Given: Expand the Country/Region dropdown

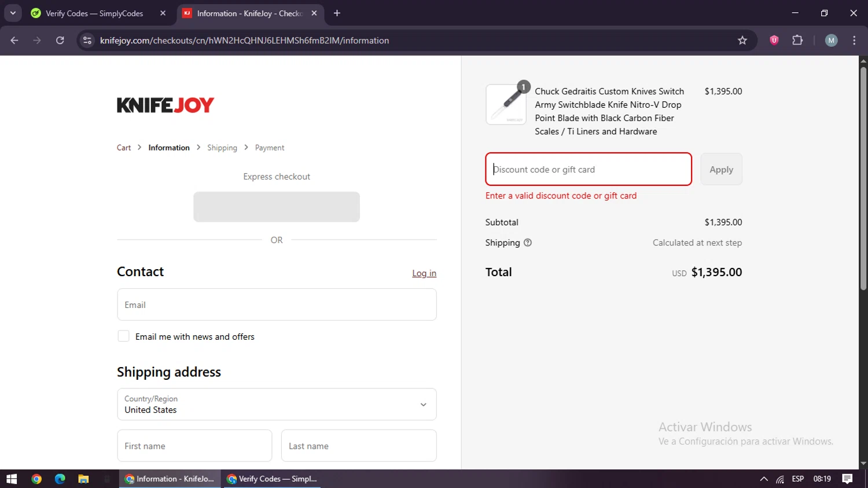Looking at the screenshot, I should [x=277, y=404].
